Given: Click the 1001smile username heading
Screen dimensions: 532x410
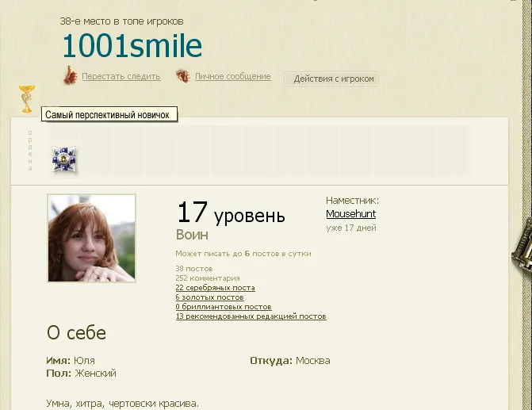Looking at the screenshot, I should (x=132, y=47).
